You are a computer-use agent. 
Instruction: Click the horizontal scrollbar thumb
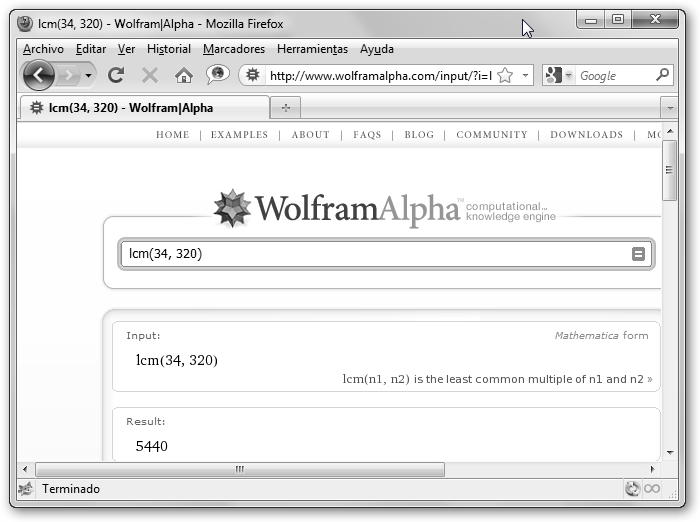pos(240,469)
